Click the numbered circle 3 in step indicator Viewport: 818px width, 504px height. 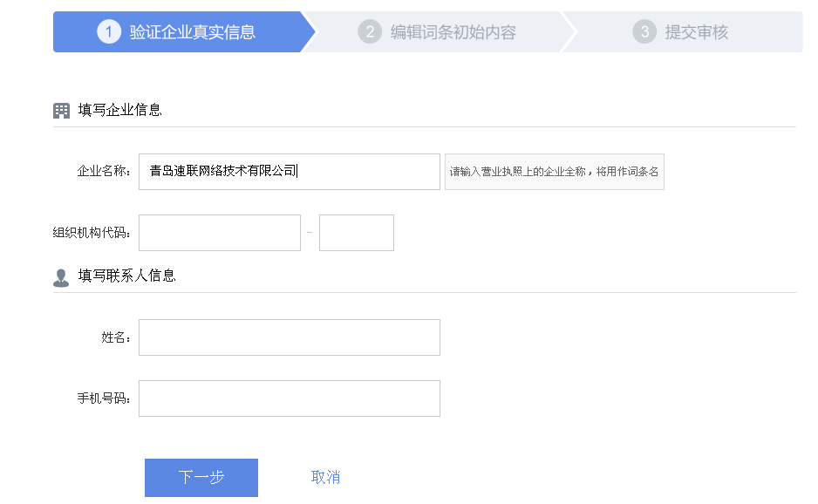click(x=645, y=31)
